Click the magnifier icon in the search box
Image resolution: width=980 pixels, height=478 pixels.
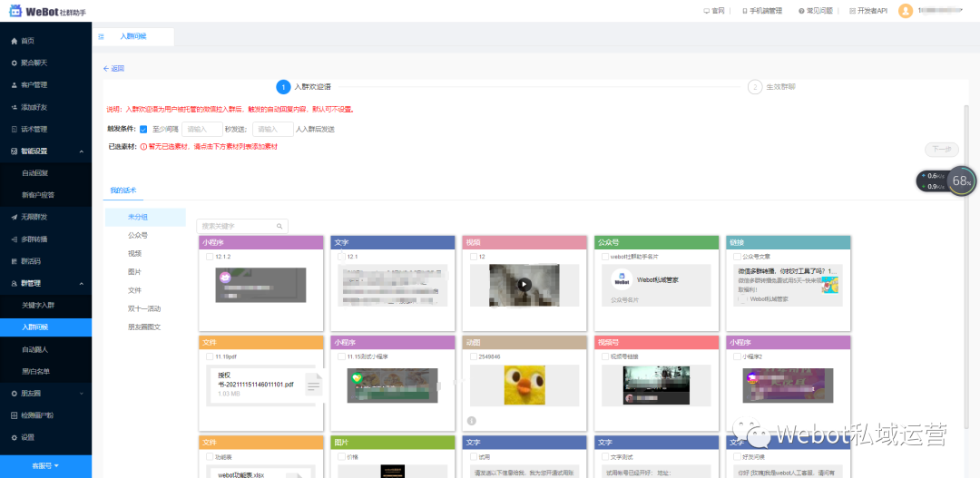[x=279, y=226]
